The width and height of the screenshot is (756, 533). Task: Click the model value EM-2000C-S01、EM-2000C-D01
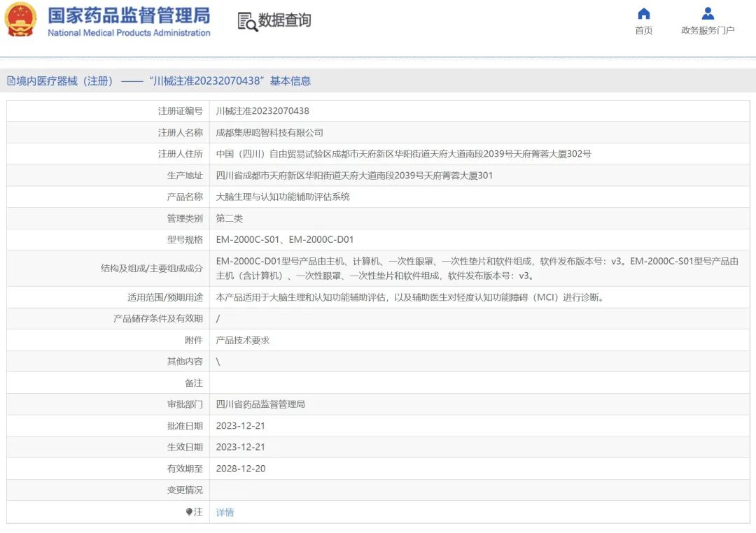point(285,239)
